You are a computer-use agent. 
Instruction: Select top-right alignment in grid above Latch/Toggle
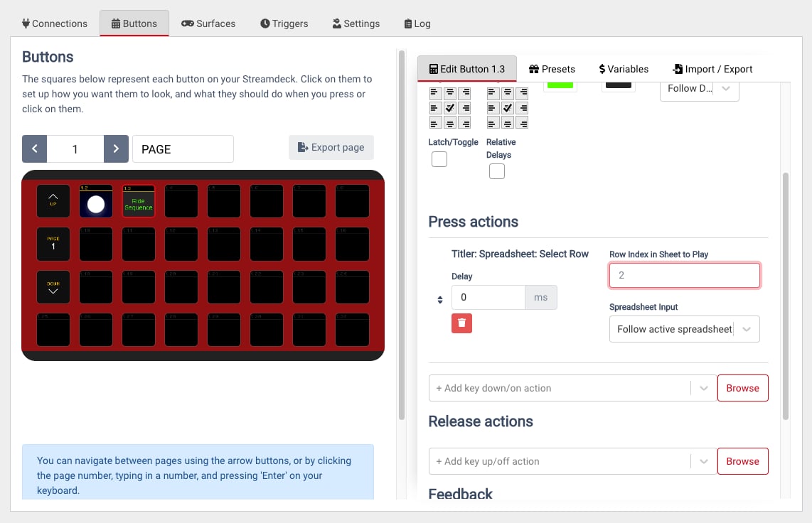465,93
